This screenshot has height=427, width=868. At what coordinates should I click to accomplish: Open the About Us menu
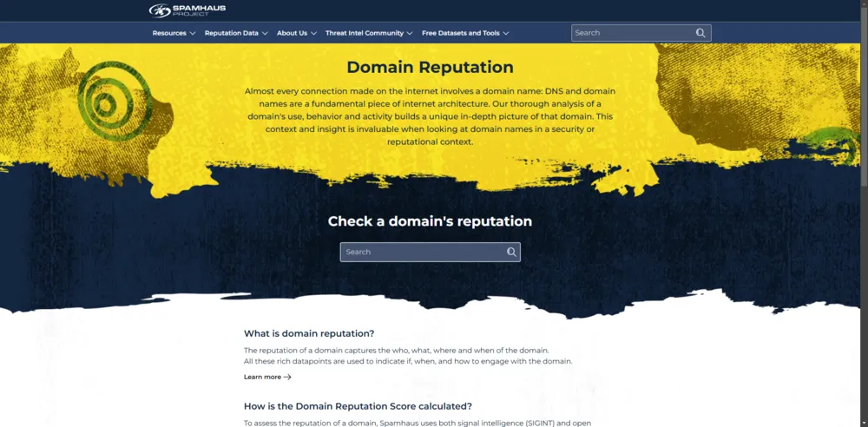(x=297, y=33)
